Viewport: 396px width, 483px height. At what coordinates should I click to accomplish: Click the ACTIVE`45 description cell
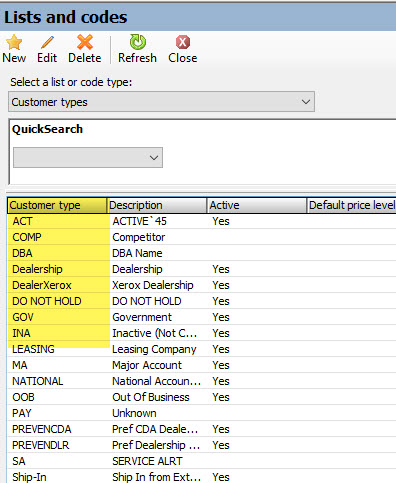click(158, 221)
